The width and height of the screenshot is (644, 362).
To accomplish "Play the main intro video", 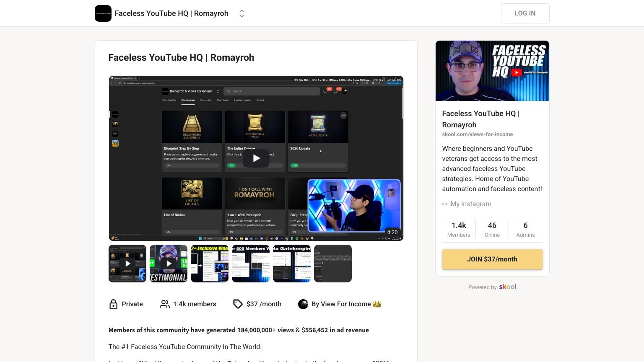I will tap(256, 158).
